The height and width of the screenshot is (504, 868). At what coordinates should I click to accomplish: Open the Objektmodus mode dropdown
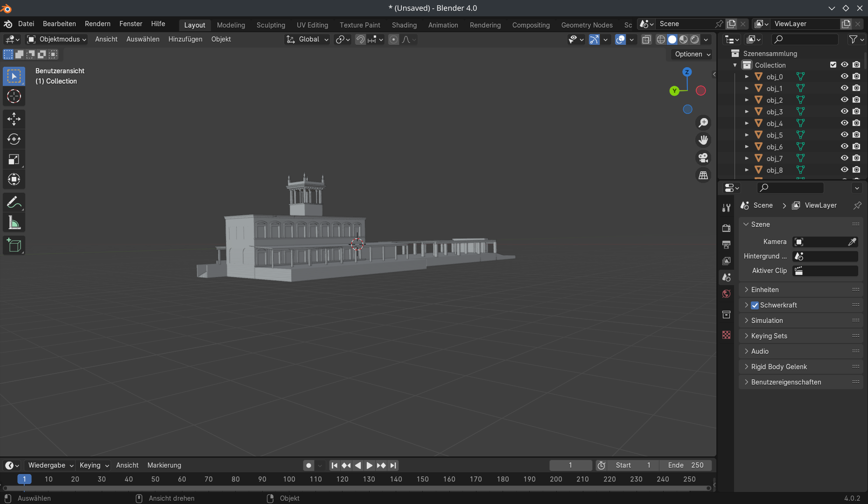point(57,39)
